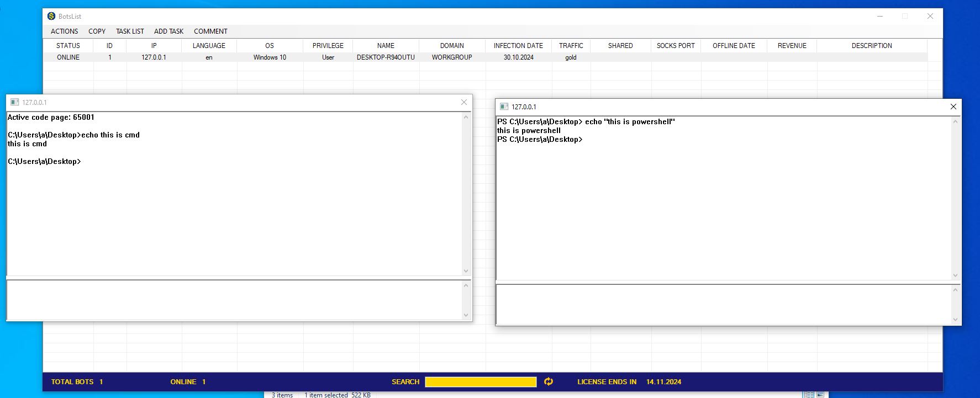Click the 'echo this is cmd' command line
The width and height of the screenshot is (980, 398).
click(74, 135)
